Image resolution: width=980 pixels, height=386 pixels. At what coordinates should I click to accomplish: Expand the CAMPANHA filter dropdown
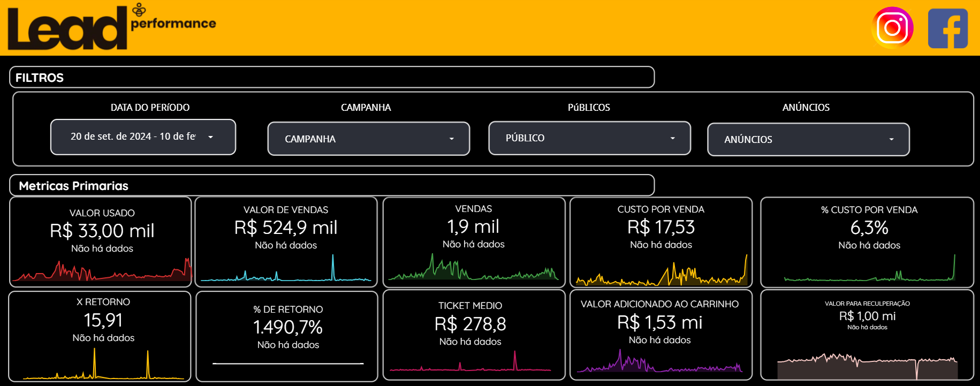tap(368, 139)
